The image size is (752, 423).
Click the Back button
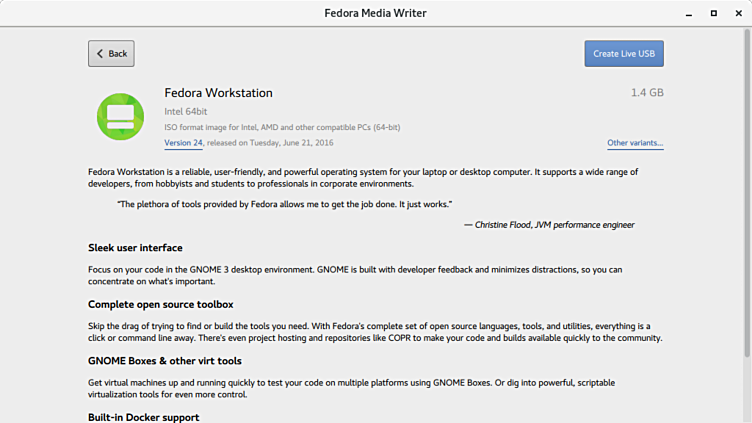click(111, 54)
